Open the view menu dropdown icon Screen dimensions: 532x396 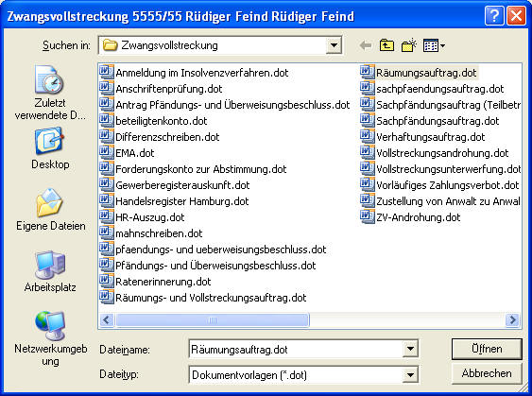point(434,45)
